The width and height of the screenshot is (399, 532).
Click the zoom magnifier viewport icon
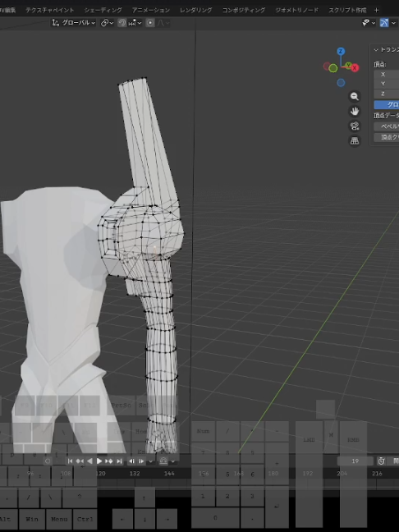coord(355,97)
